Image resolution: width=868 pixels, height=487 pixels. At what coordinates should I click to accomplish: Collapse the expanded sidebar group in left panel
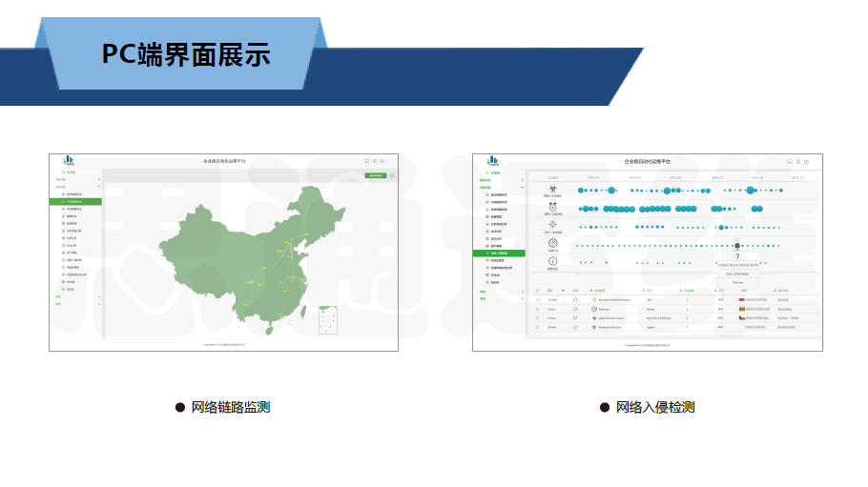point(100,187)
